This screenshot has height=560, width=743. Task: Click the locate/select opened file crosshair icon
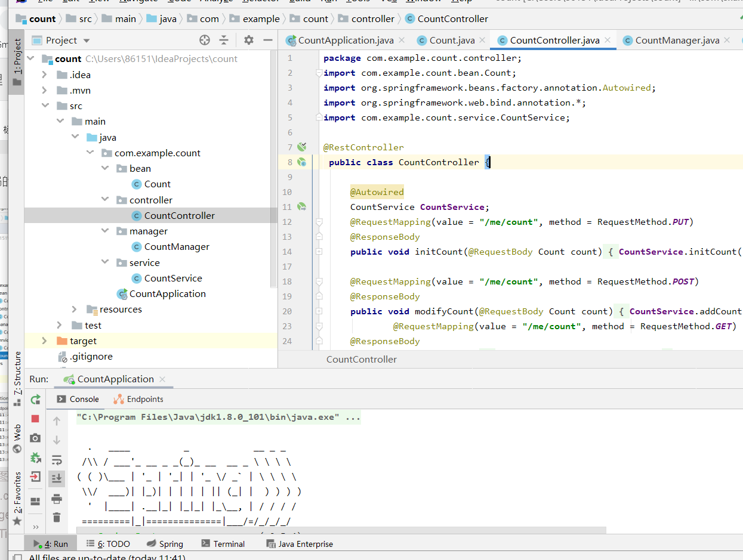click(205, 41)
